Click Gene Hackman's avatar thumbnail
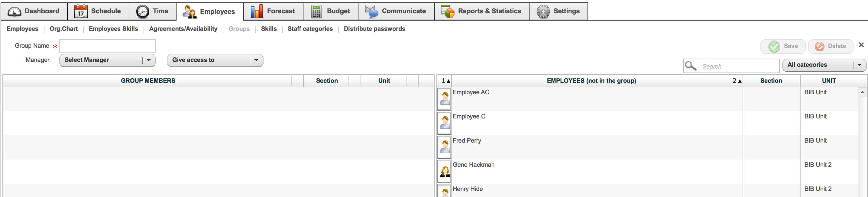Image resolution: width=868 pixels, height=197 pixels. tap(444, 172)
